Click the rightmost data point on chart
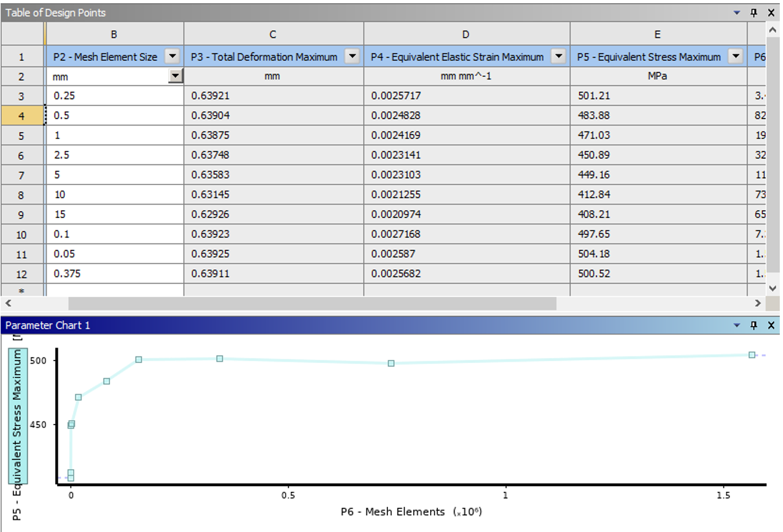Viewport: 783px width, 532px height. pos(752,355)
